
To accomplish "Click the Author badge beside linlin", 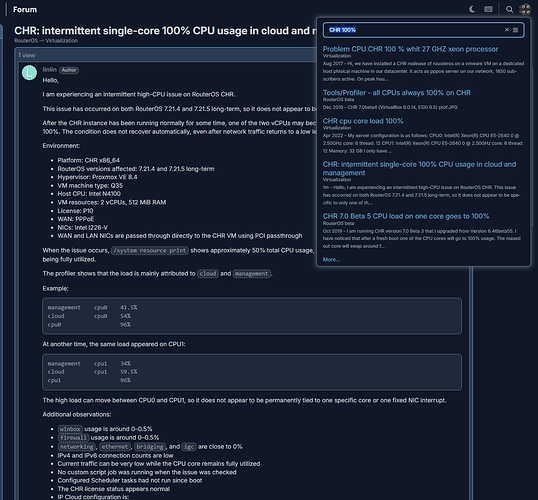I will pyautogui.click(x=69, y=70).
